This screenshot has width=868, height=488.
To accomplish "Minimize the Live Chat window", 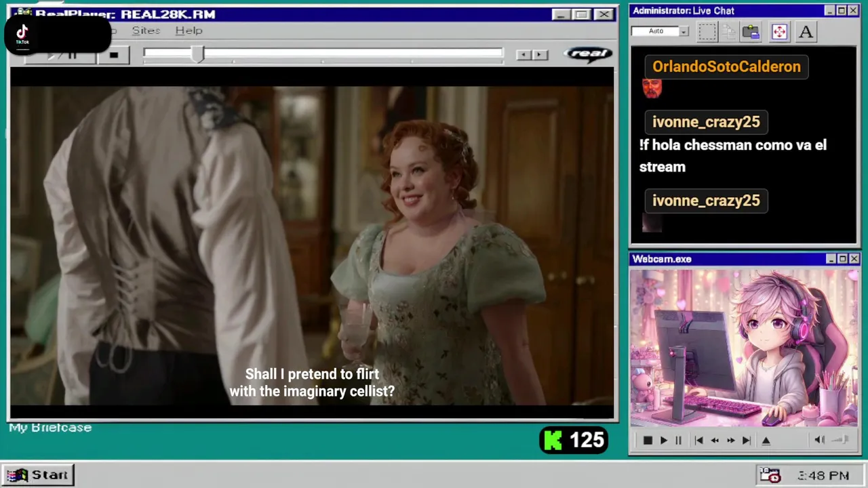I will pyautogui.click(x=830, y=11).
